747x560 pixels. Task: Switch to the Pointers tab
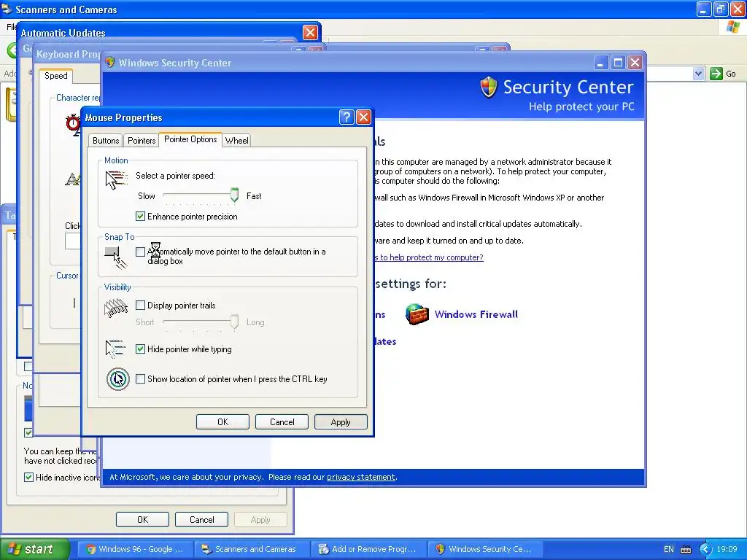(142, 141)
